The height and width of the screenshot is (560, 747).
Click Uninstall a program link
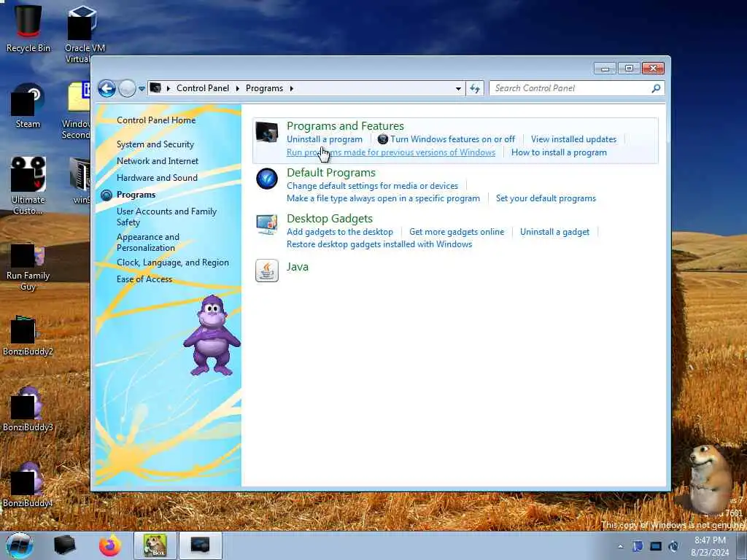tap(325, 139)
